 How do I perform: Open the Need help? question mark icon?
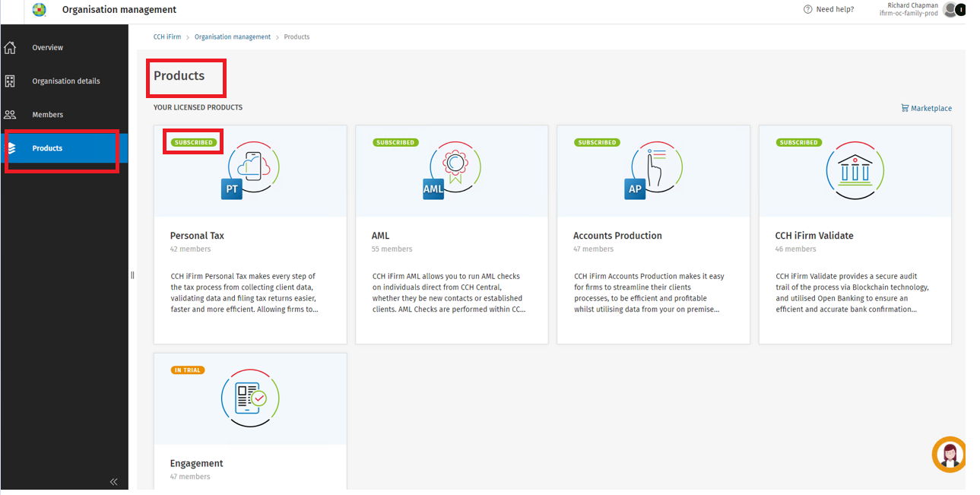click(807, 10)
